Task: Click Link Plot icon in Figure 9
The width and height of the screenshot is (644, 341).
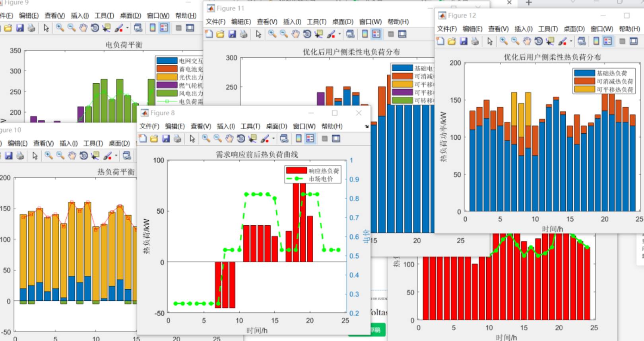Action: (138, 28)
